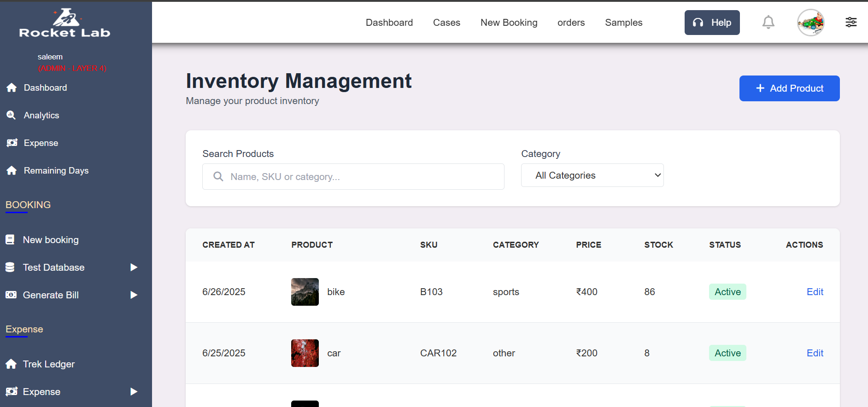Click the Remaining Days home icon

coord(12,170)
